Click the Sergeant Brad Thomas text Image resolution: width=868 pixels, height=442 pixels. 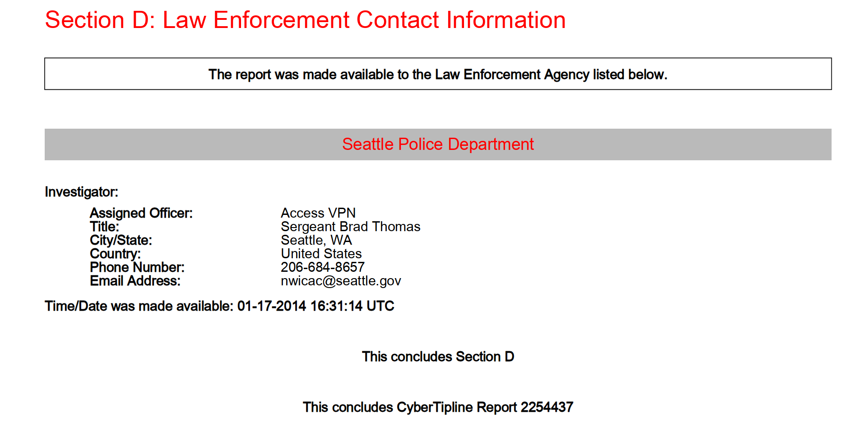tap(350, 227)
